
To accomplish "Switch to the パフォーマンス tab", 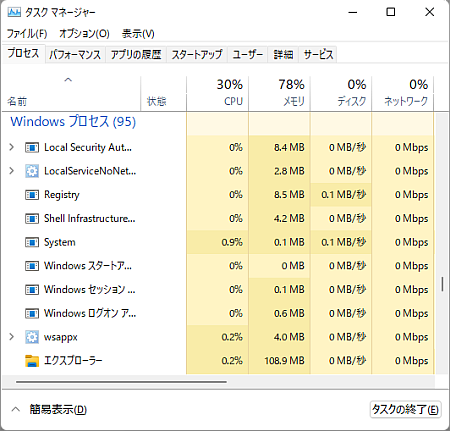I will [75, 54].
